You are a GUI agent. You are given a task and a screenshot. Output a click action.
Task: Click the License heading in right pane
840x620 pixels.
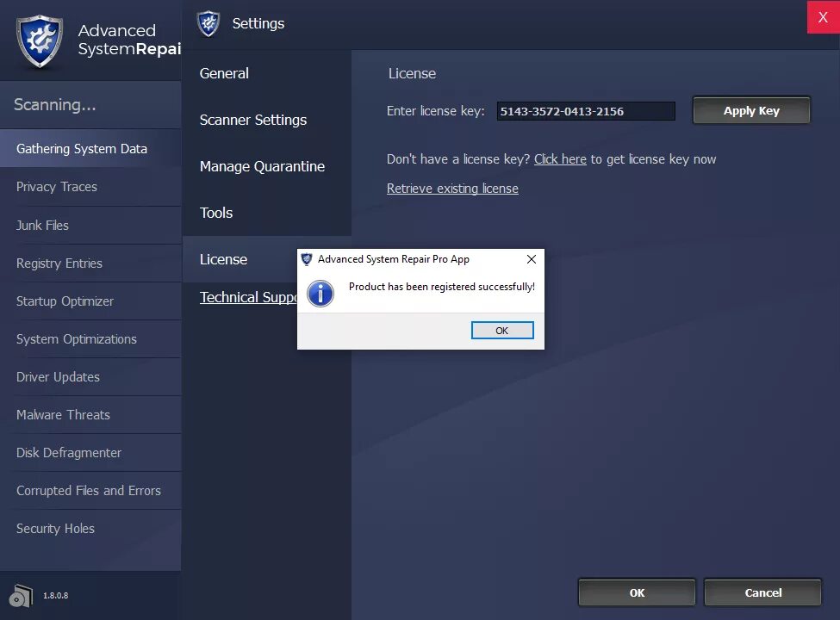pos(412,73)
